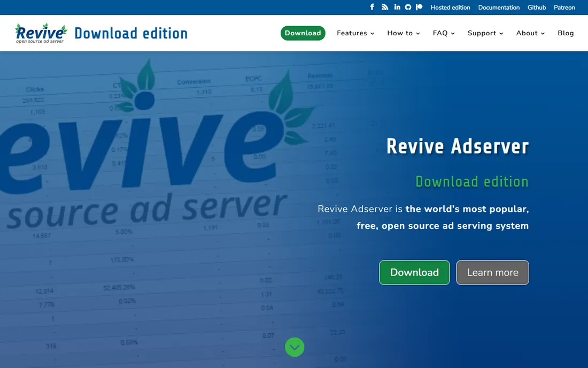This screenshot has width=588, height=368.
Task: Click the green scroll-down arrow circle
Action: coord(295,347)
